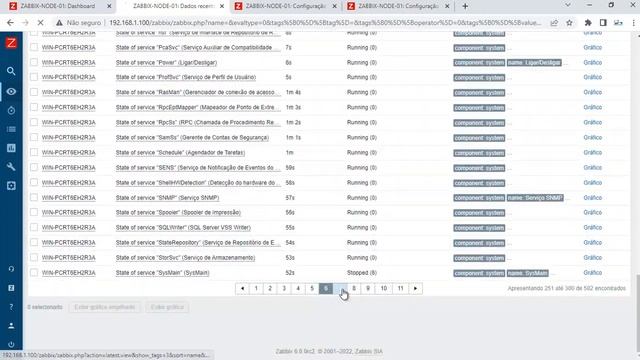Switch to the ZABBIX-NODE-01: Dashboard tab
Screen dimensions: 640x360
click(58, 6)
